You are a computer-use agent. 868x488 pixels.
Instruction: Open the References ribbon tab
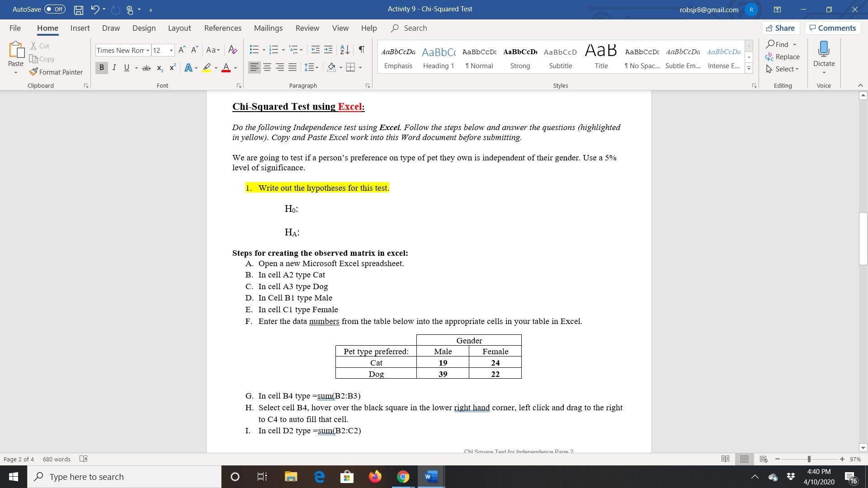point(222,28)
